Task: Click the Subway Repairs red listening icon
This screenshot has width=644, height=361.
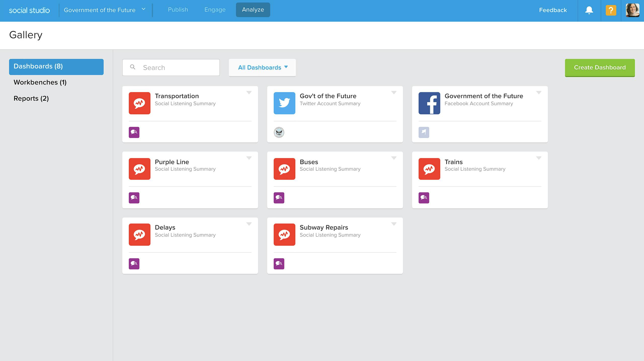Action: [285, 235]
